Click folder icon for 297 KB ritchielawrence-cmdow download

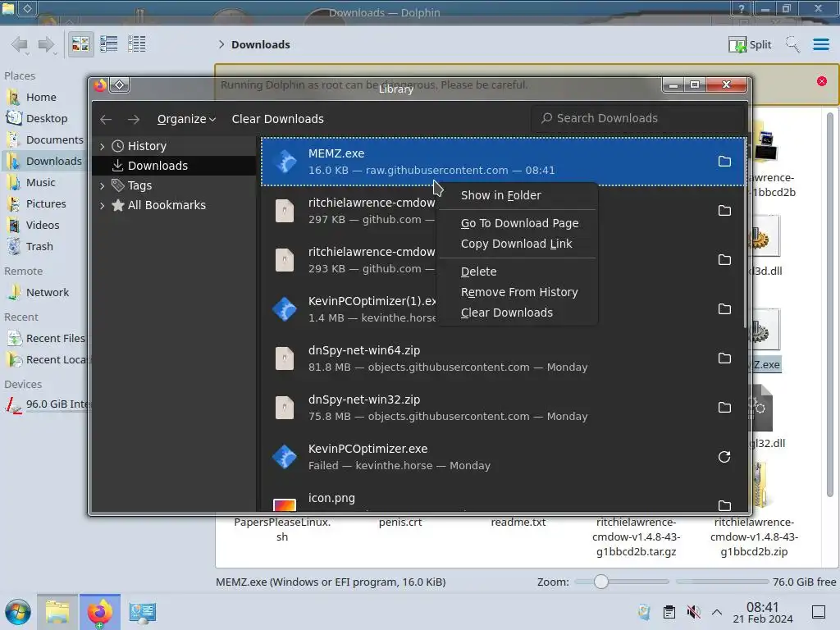pos(724,211)
